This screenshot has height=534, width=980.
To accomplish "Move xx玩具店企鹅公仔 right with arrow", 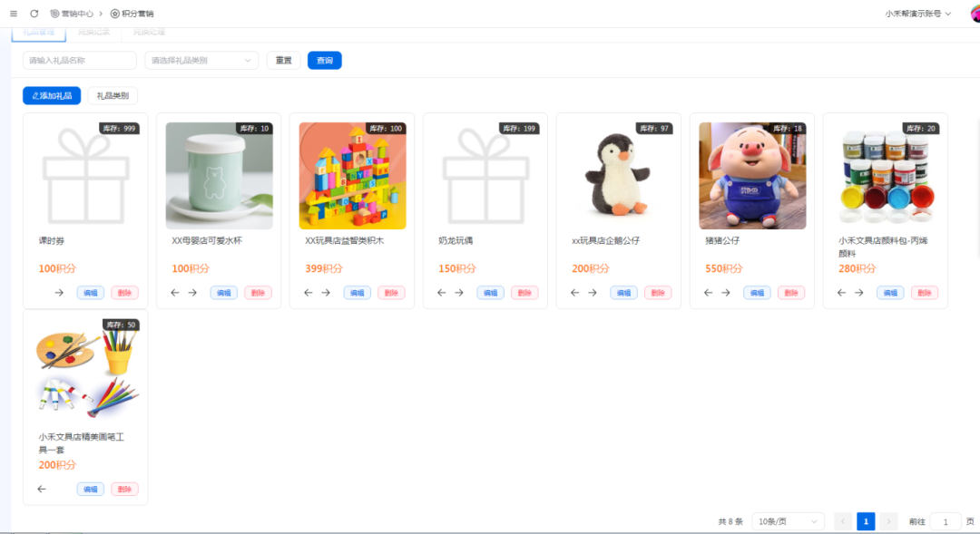I will (x=593, y=293).
